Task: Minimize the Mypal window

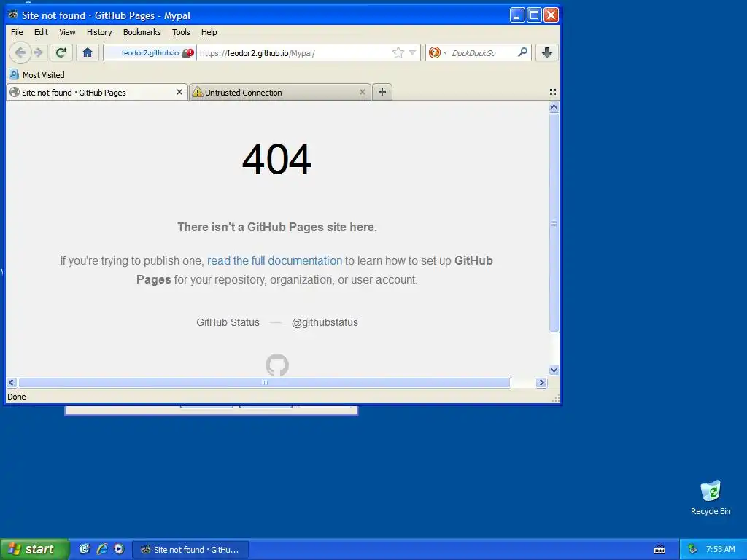Action: point(517,15)
